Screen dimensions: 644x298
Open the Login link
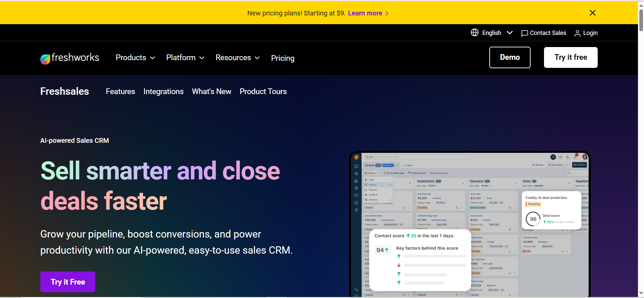[590, 33]
